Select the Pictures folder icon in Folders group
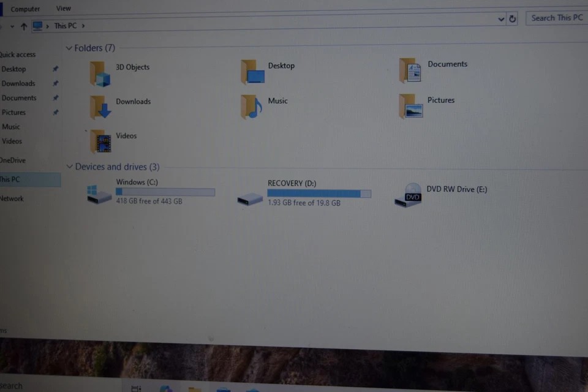 (411, 106)
